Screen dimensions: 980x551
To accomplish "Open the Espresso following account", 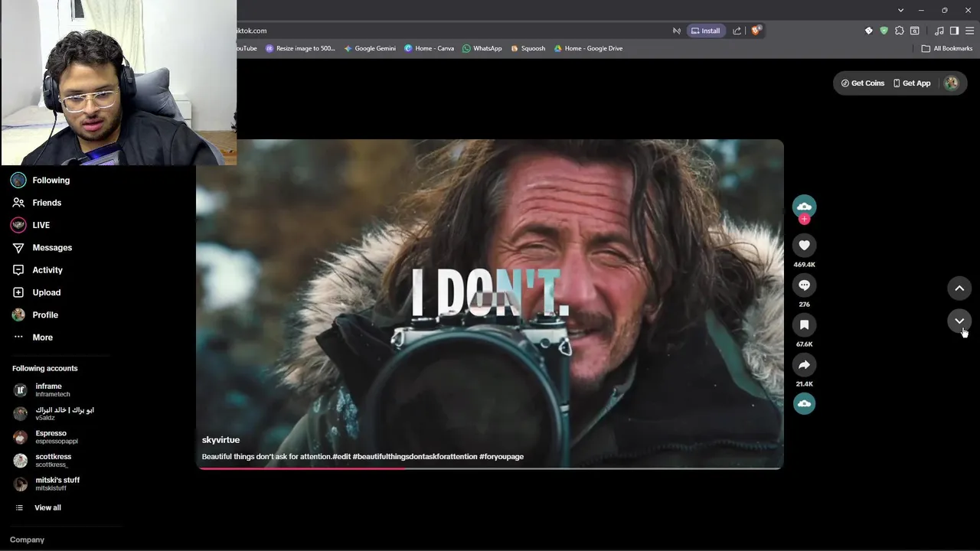I will 46,436.
